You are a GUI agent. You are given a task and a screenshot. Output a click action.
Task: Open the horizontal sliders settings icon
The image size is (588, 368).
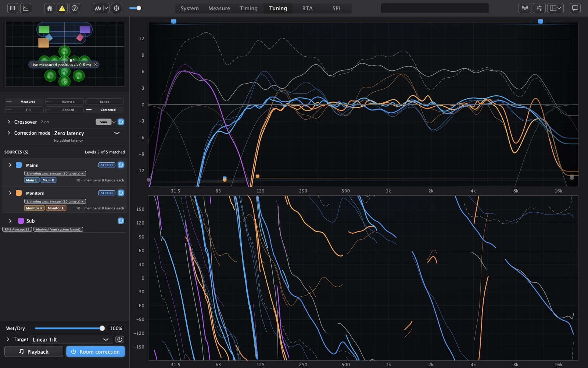pos(539,8)
